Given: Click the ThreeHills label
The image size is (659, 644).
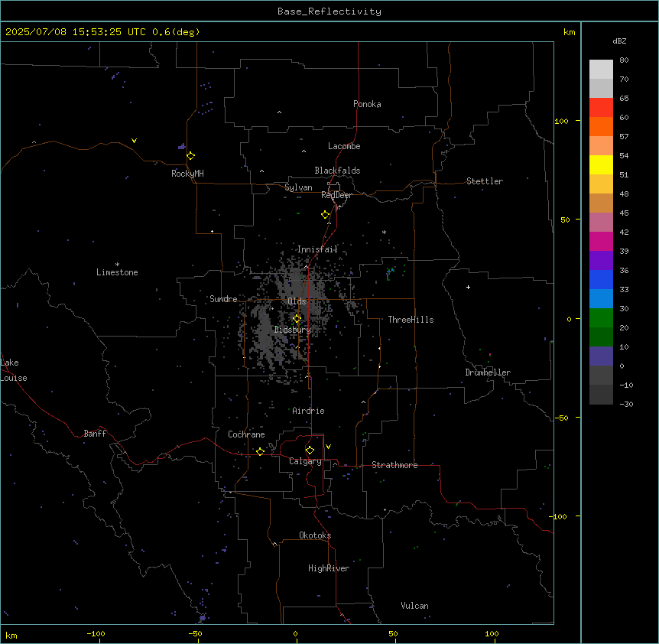Looking at the screenshot, I should [411, 320].
